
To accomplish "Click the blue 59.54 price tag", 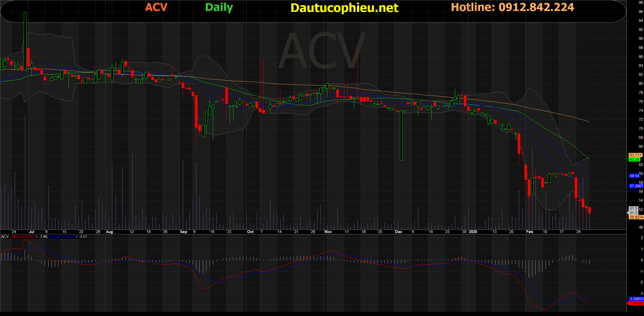I will tap(635, 176).
